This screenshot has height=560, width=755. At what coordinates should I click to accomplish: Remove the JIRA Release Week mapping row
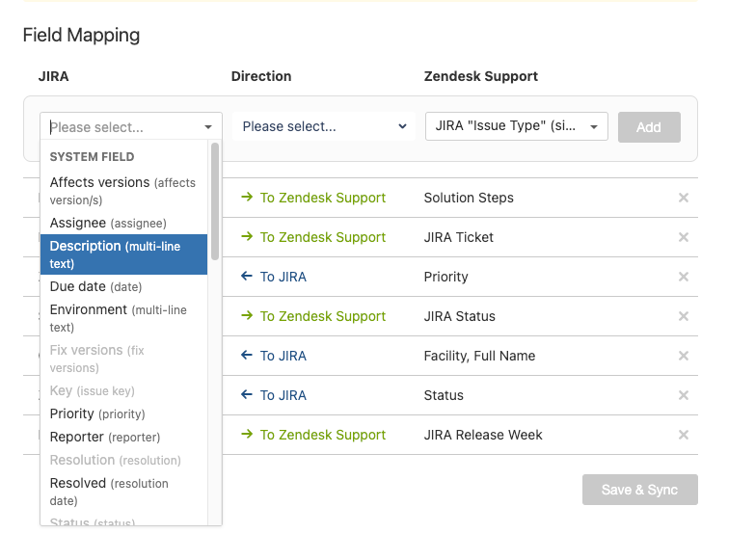tap(684, 435)
